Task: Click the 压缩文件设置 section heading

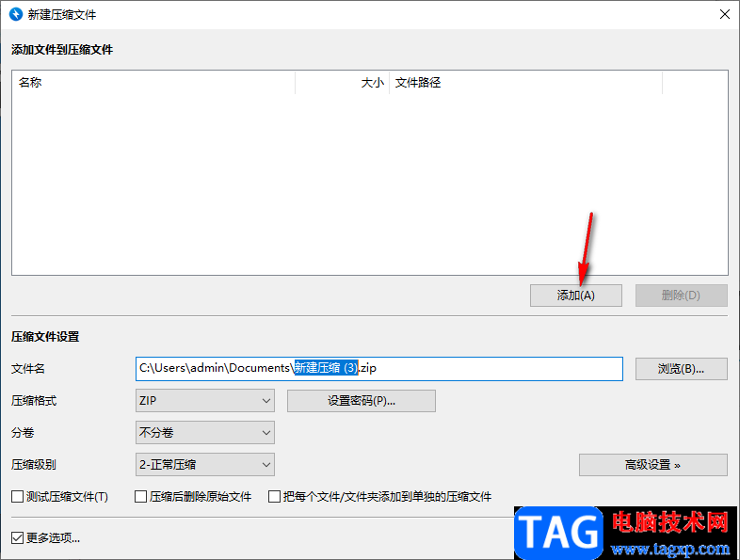Action: point(45,336)
